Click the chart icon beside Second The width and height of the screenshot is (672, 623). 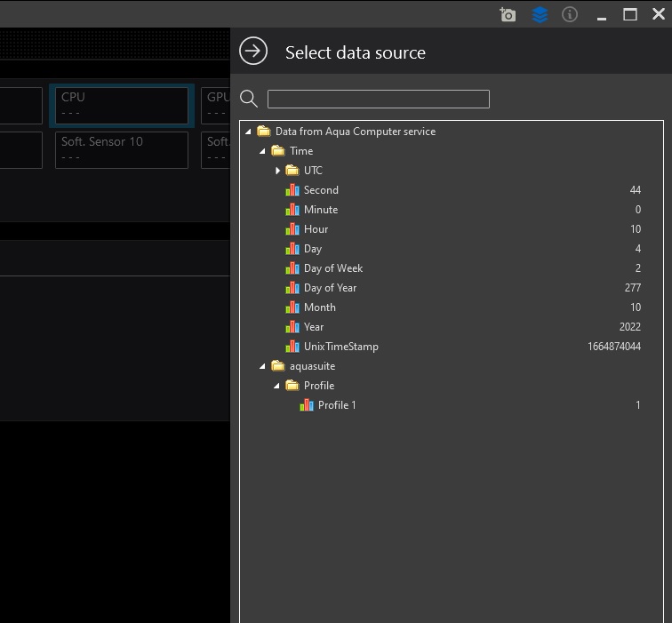[292, 190]
